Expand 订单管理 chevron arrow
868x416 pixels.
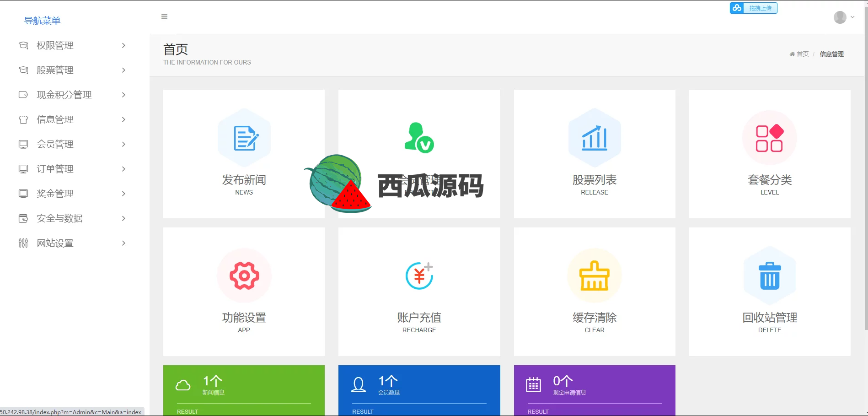(x=123, y=169)
